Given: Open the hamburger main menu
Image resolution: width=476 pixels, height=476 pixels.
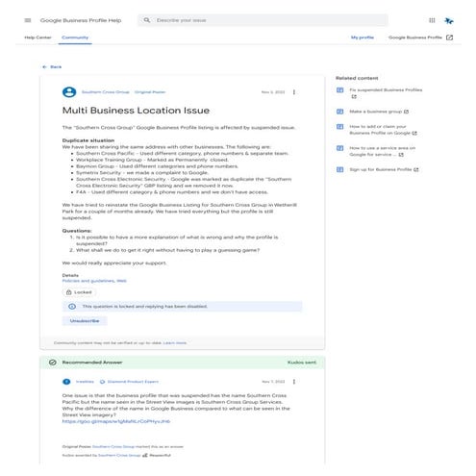Looking at the screenshot, I should [x=28, y=20].
